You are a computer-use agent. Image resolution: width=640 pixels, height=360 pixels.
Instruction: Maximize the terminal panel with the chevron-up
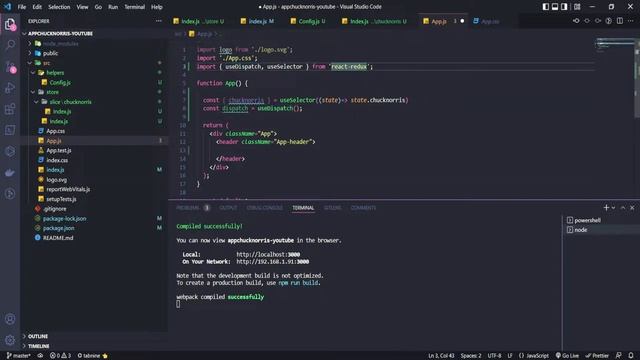coord(623,208)
